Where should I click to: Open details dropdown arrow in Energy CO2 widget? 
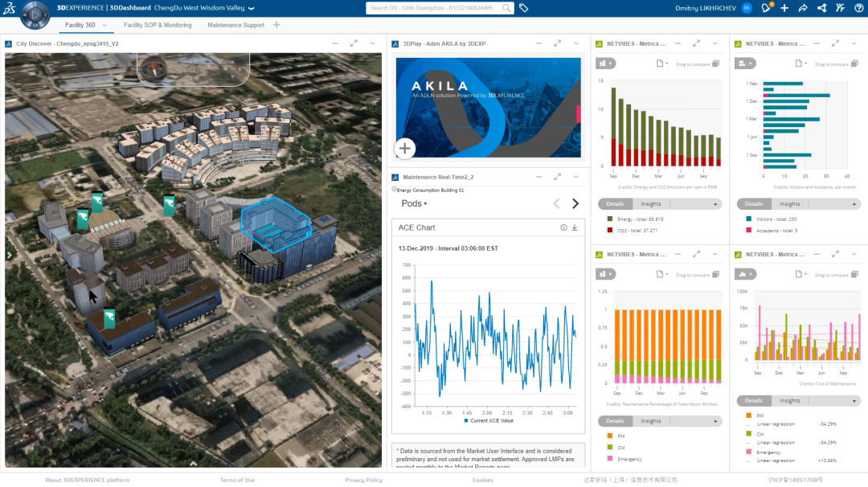tap(715, 204)
